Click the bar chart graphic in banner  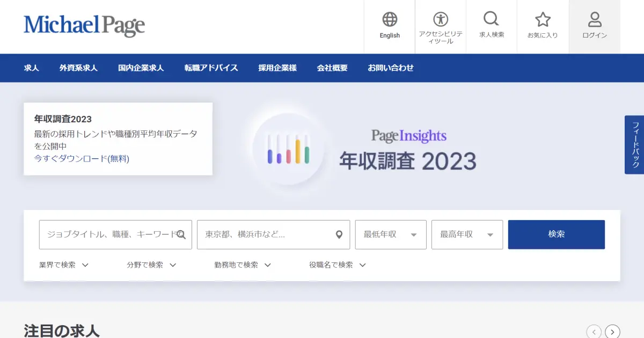(289, 149)
